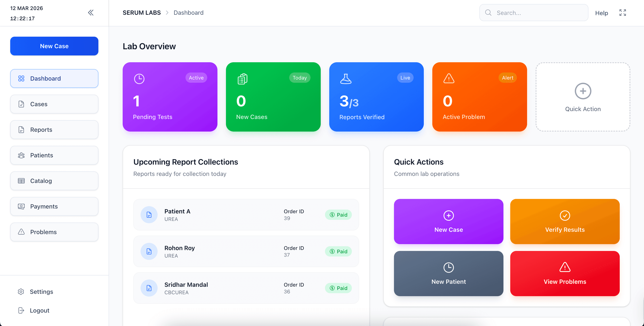Click the search magnifier icon
Image resolution: width=644 pixels, height=326 pixels.
[x=488, y=13]
